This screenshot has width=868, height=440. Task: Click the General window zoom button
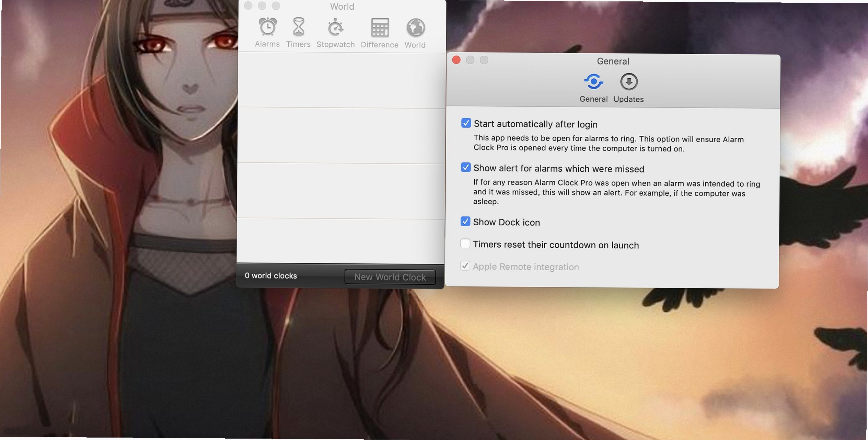point(484,60)
